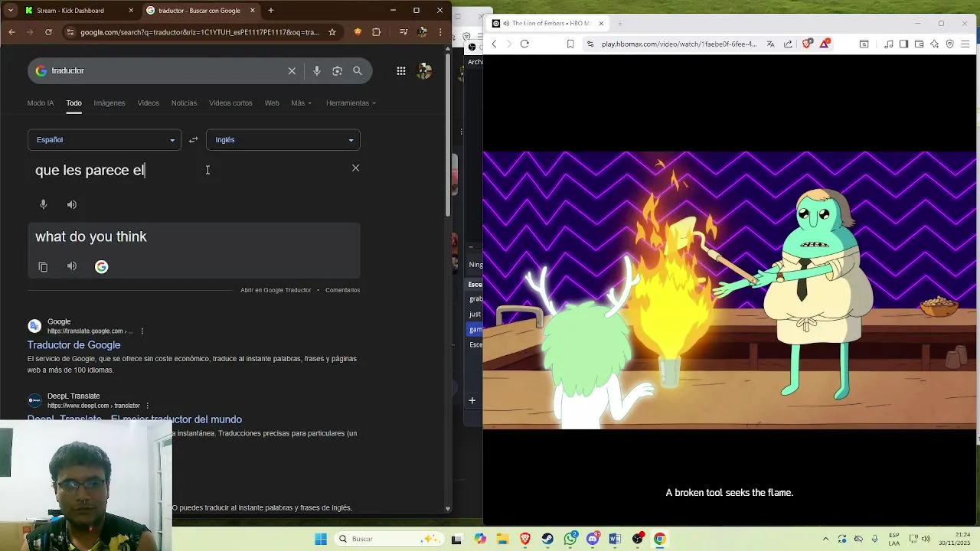Open the Inglés target language dropdown
Screen dimensions: 980x551
tap(283, 140)
